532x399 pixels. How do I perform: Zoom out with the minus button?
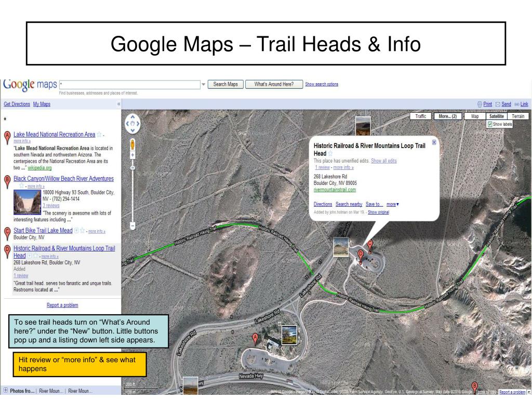tap(132, 225)
